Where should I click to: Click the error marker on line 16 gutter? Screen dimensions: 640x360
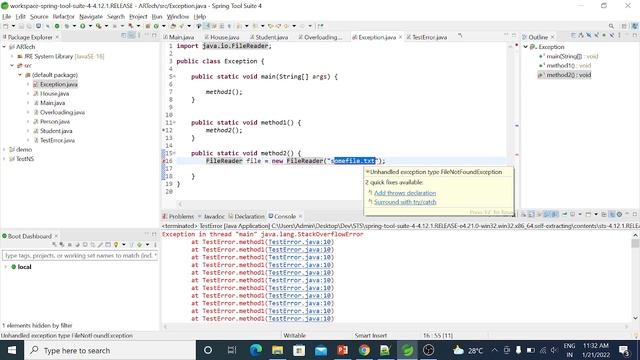coord(164,161)
